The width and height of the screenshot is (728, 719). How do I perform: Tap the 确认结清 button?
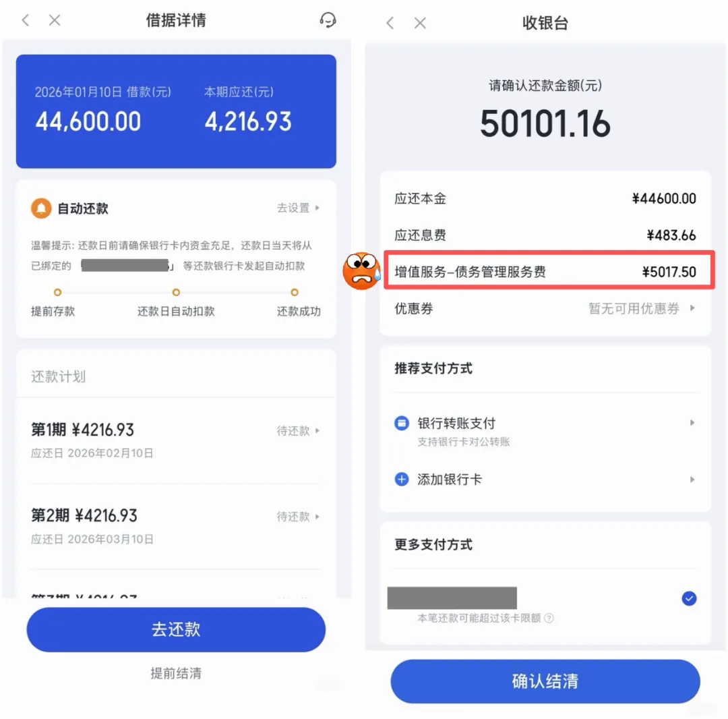click(x=545, y=681)
